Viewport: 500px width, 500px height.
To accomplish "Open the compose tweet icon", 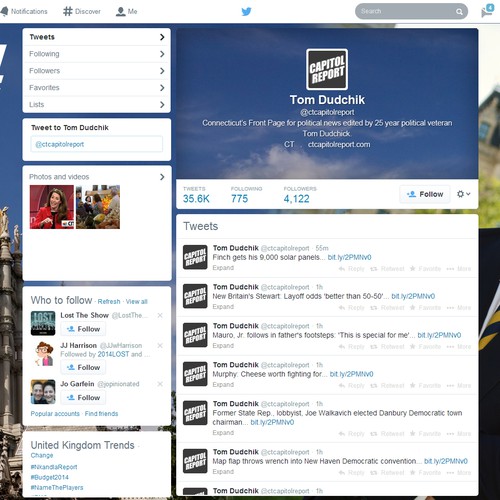I will click(x=487, y=11).
